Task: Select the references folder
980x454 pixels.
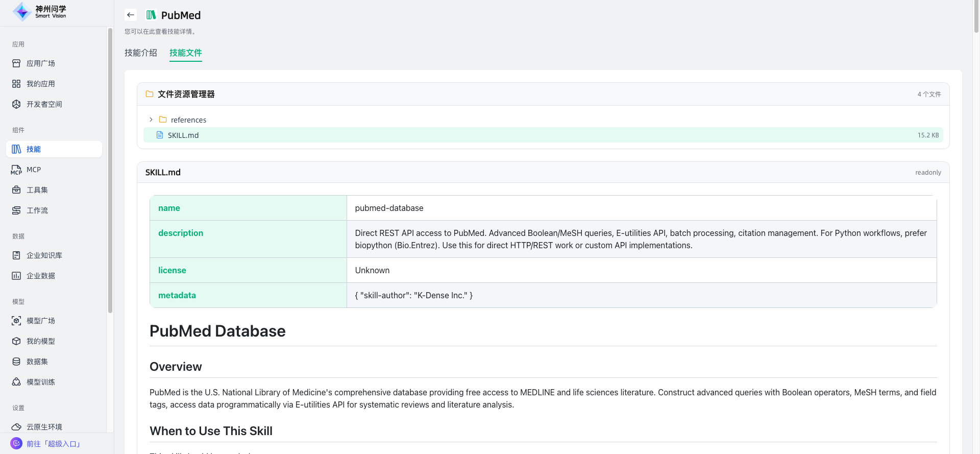Action: pos(188,120)
